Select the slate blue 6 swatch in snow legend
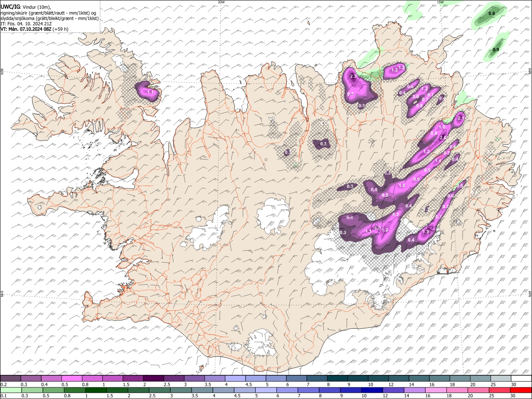The width and height of the screenshot is (532, 399). click(296, 378)
